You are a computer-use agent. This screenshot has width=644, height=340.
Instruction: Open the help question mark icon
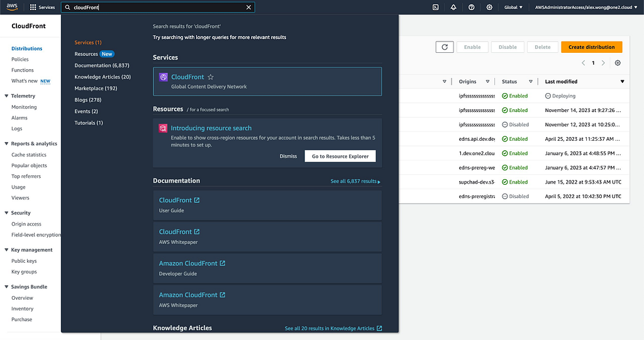click(472, 8)
